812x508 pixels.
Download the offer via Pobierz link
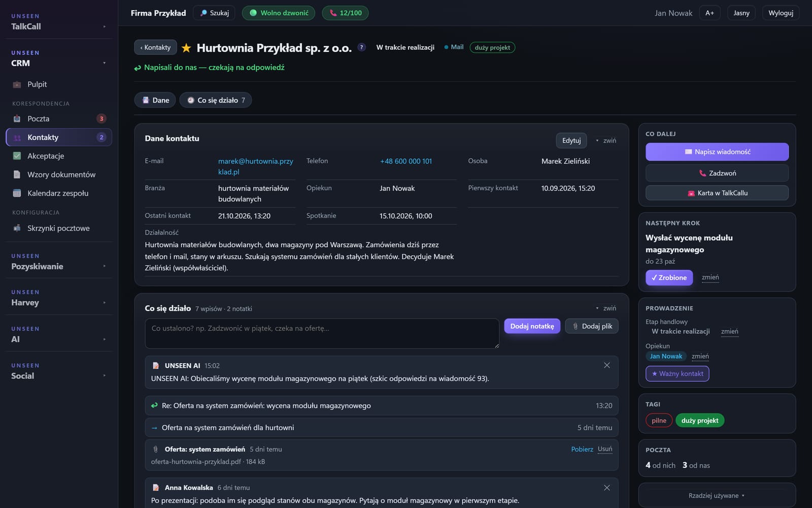(x=582, y=449)
